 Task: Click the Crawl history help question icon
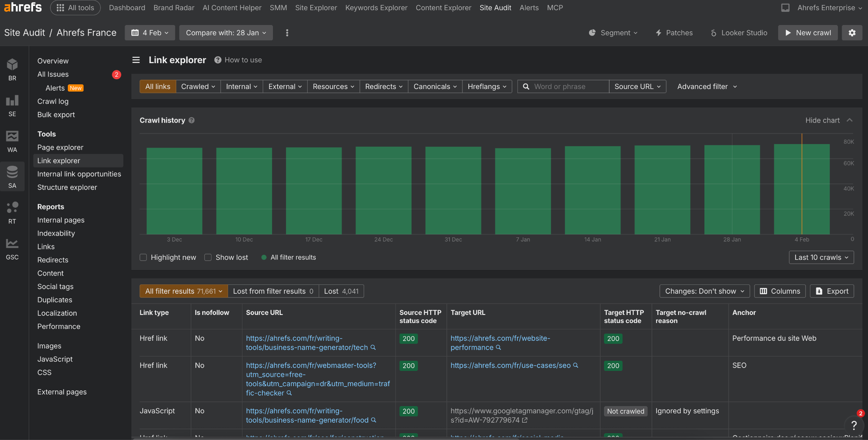[x=192, y=120]
